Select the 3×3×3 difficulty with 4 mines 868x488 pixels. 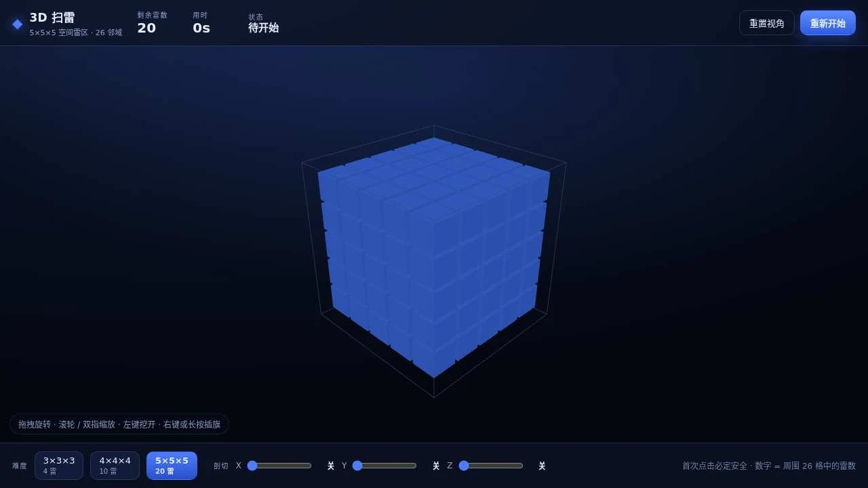tap(59, 466)
